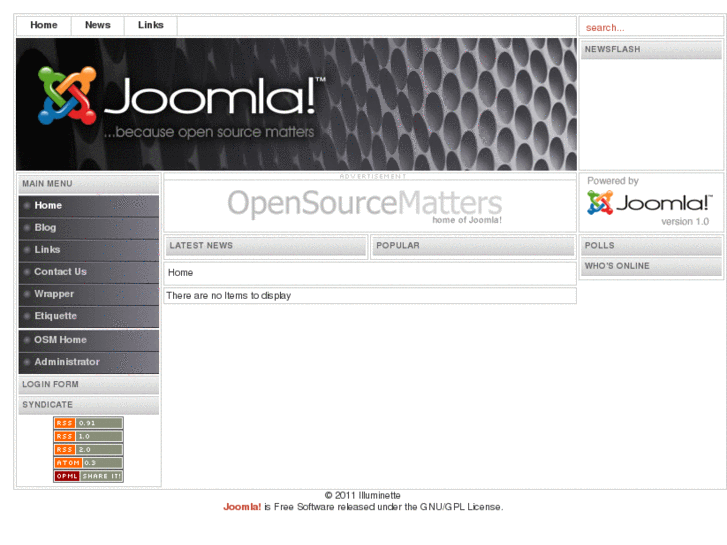Click the RSS 0.91 feed badge
This screenshot has height=545, width=727.
pos(88,423)
